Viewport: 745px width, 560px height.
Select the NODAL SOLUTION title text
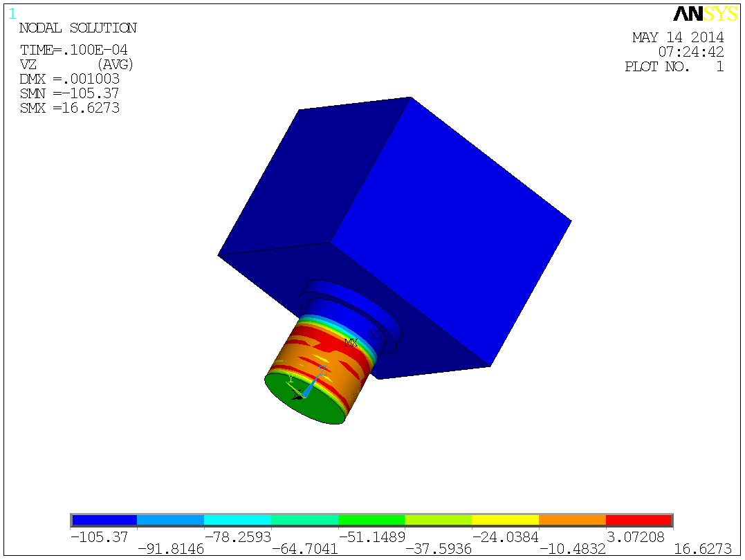click(x=75, y=28)
